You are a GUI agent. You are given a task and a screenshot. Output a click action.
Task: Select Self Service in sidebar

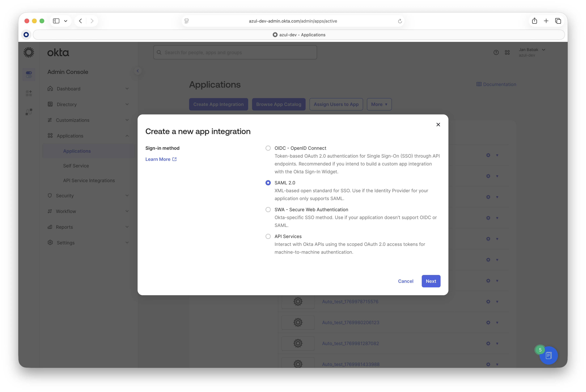(76, 166)
